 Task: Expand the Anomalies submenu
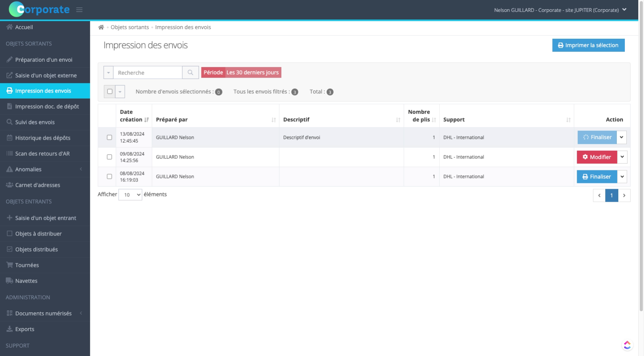click(45, 169)
